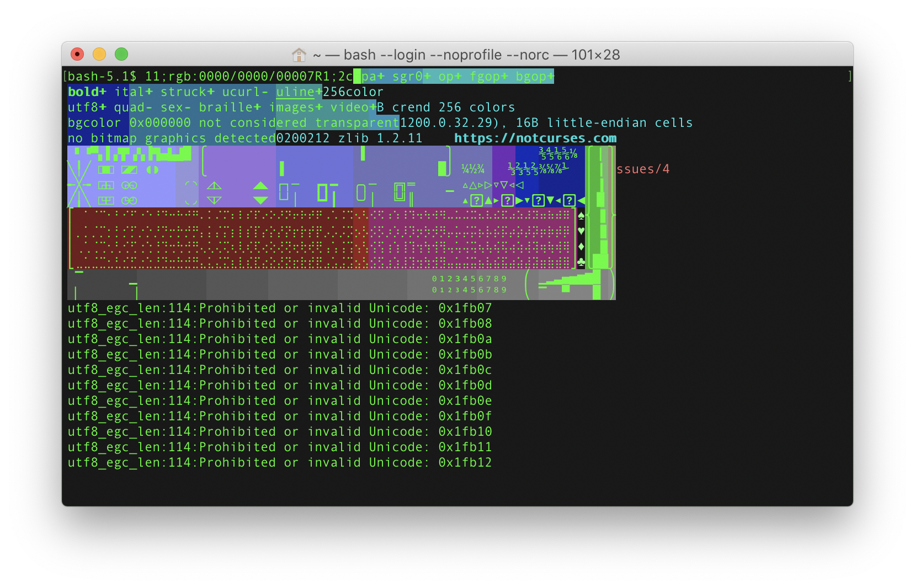This screenshot has width=915, height=588.
Task: Click the spade suit symbol on the right panel
Action: (580, 217)
